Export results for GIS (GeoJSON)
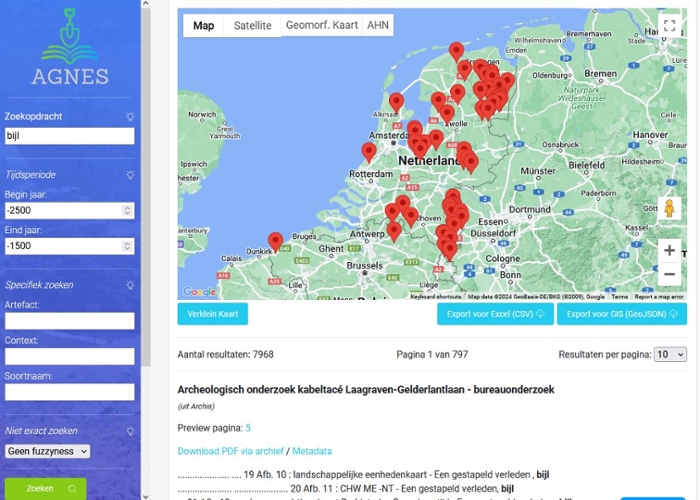 pos(622,314)
